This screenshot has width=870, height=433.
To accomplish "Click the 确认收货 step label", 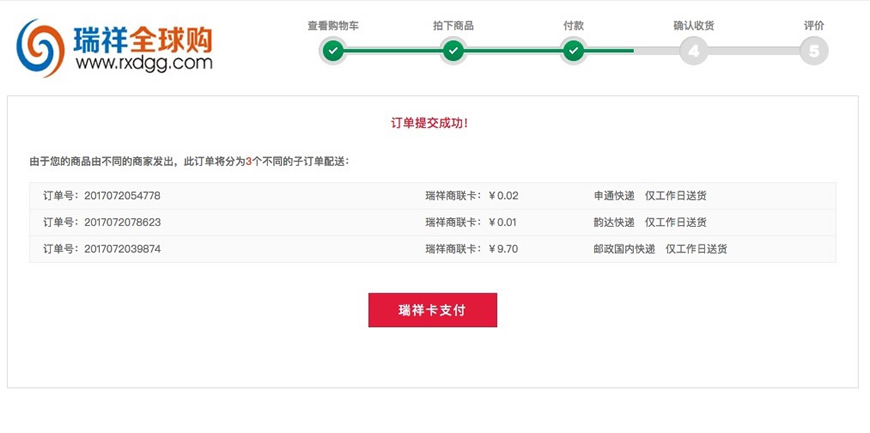I will pos(694,26).
